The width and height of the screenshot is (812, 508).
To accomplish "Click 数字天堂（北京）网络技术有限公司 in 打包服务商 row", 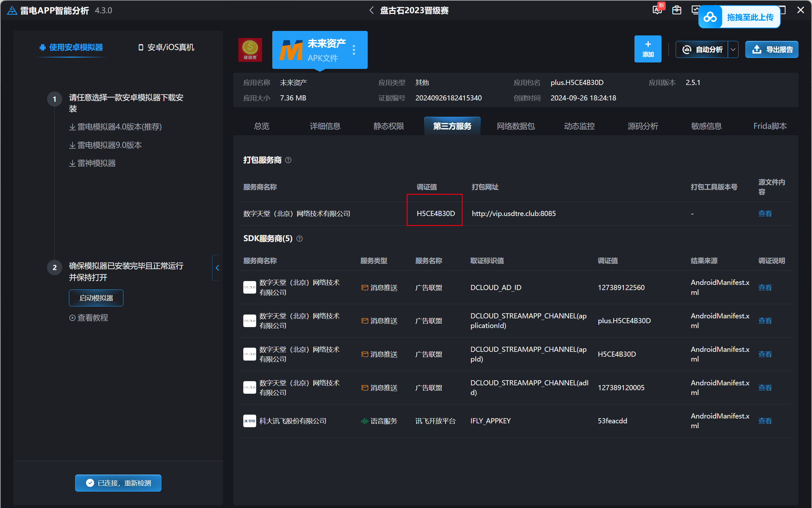I will [296, 214].
